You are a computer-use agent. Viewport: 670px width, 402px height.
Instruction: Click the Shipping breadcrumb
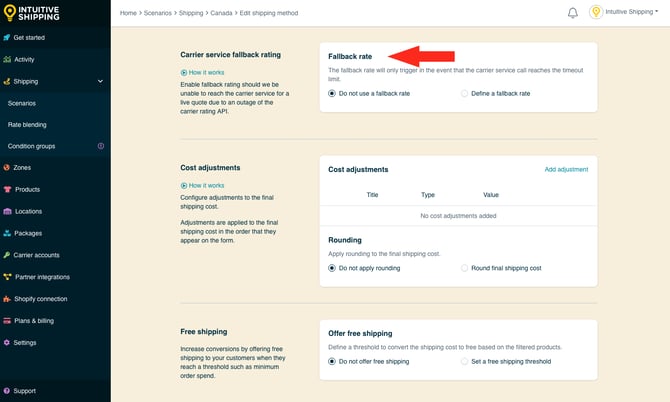191,13
